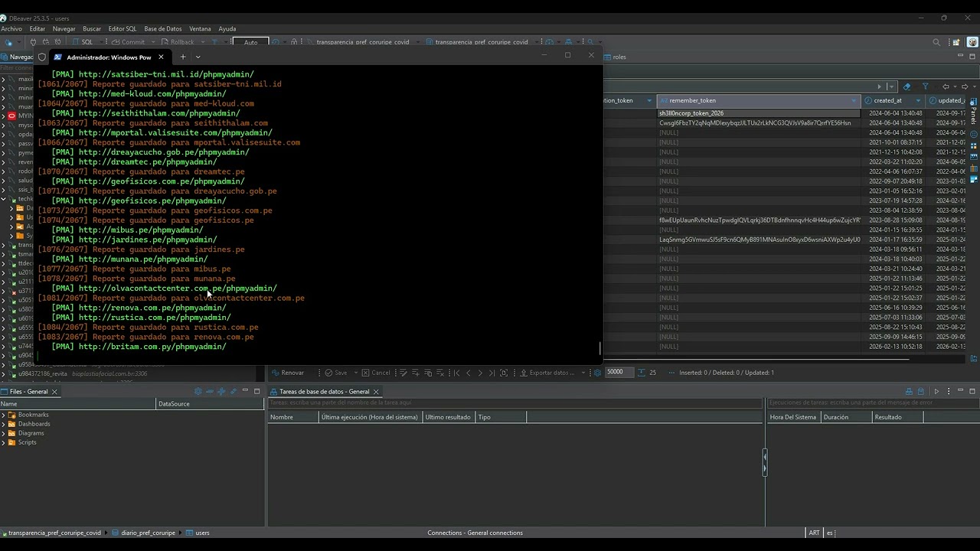Expand the Bookmarks folder
Viewport: 980px width, 551px height.
[3, 415]
